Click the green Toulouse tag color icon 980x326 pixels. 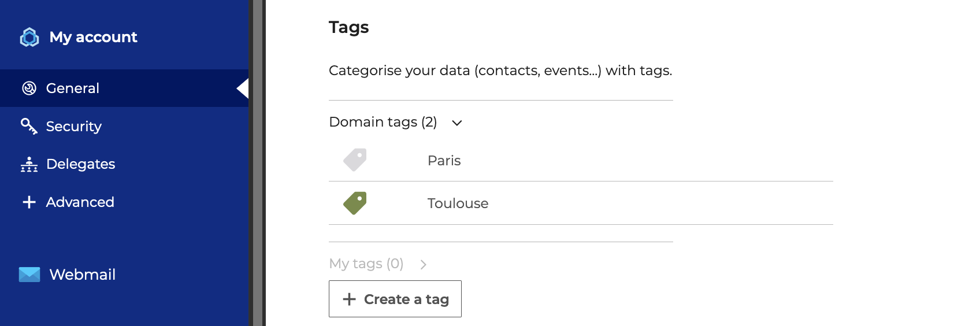(355, 203)
